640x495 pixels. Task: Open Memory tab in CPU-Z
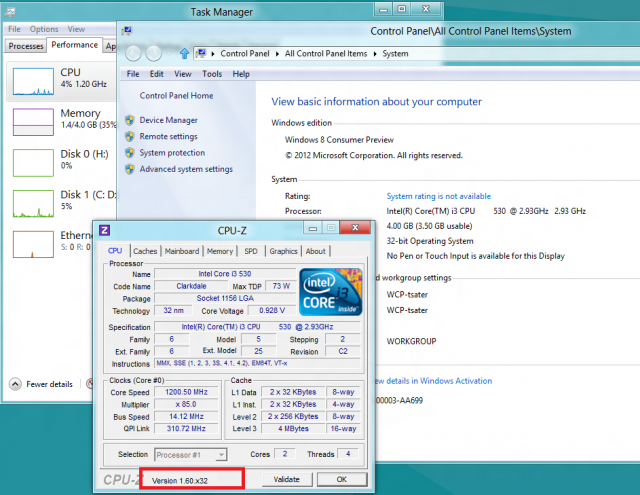[220, 251]
